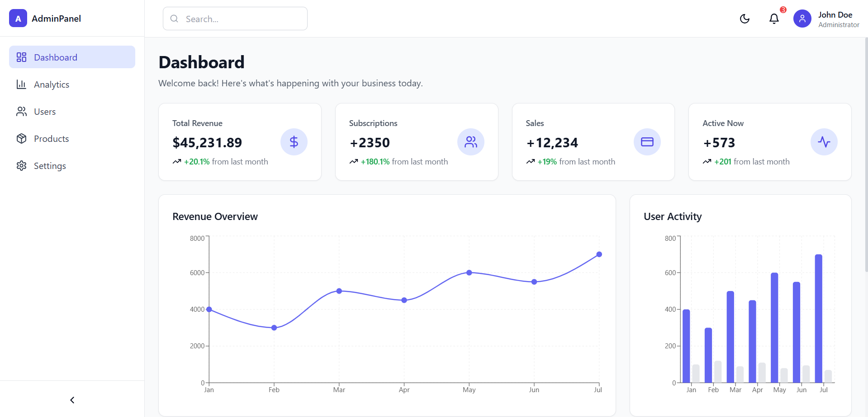Open the John Doe Administrator profile
The image size is (868, 417).
838,19
